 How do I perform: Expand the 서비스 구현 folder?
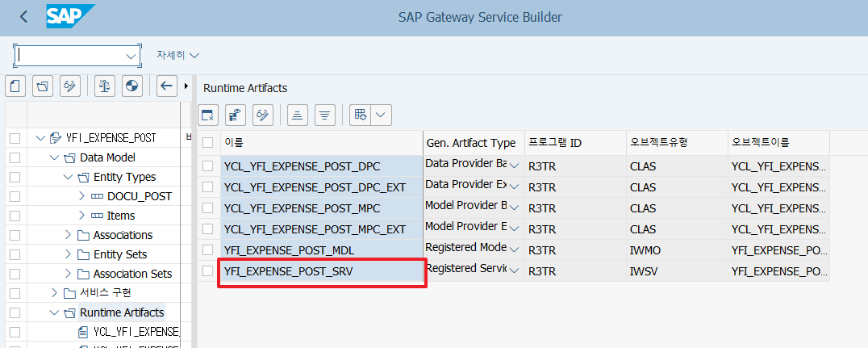click(x=54, y=293)
